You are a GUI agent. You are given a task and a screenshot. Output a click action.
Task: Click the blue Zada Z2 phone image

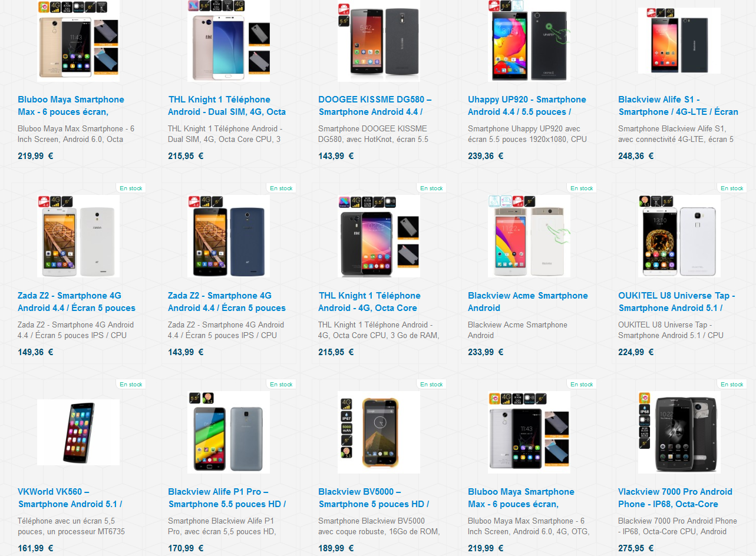(247, 241)
